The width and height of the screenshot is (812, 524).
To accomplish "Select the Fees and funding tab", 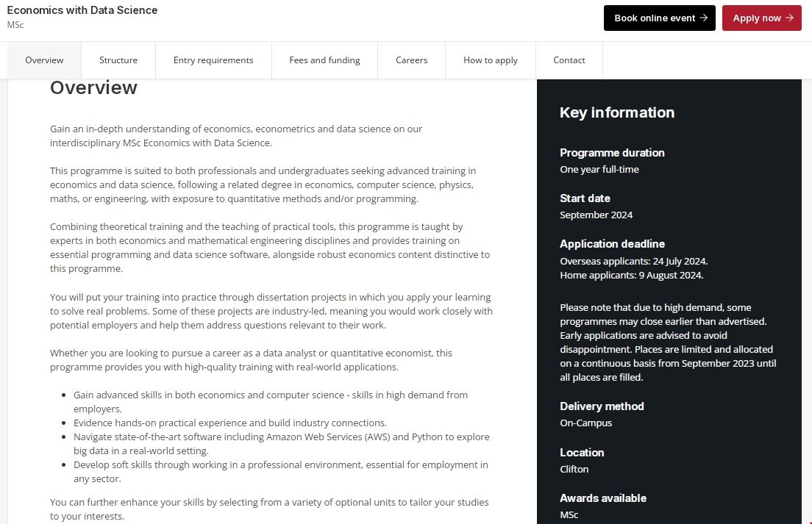I will tap(324, 60).
